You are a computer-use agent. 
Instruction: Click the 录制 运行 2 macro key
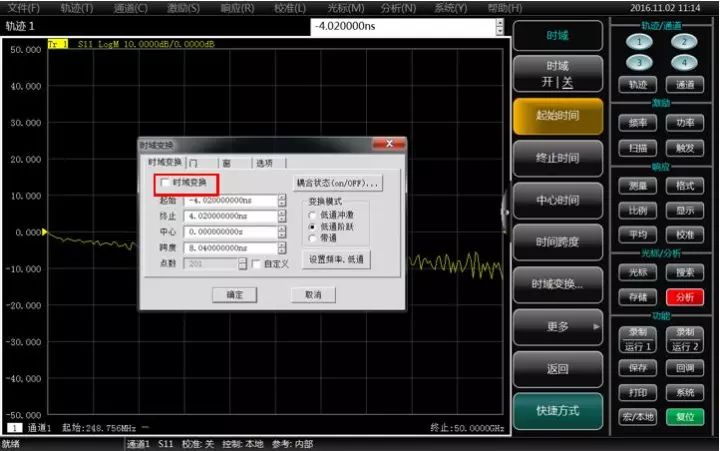point(685,340)
